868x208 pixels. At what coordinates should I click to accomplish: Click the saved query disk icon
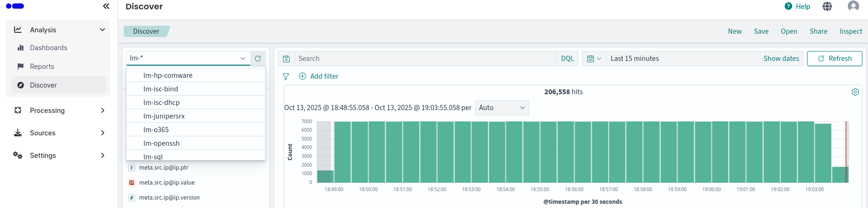(286, 59)
